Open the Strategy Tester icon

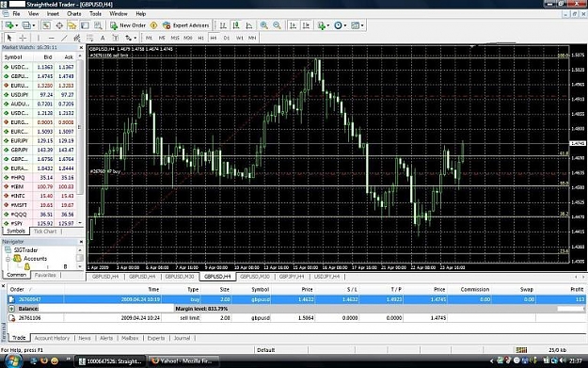pyautogui.click(x=98, y=25)
